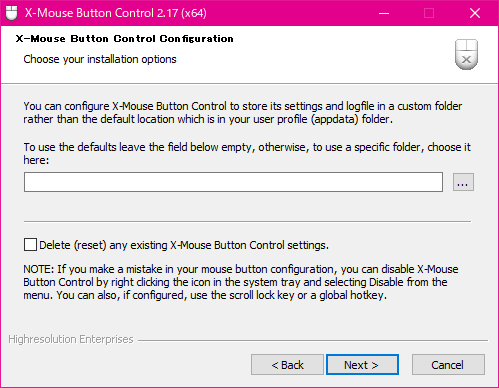
Task: Proceed with the Next button
Action: tap(362, 365)
